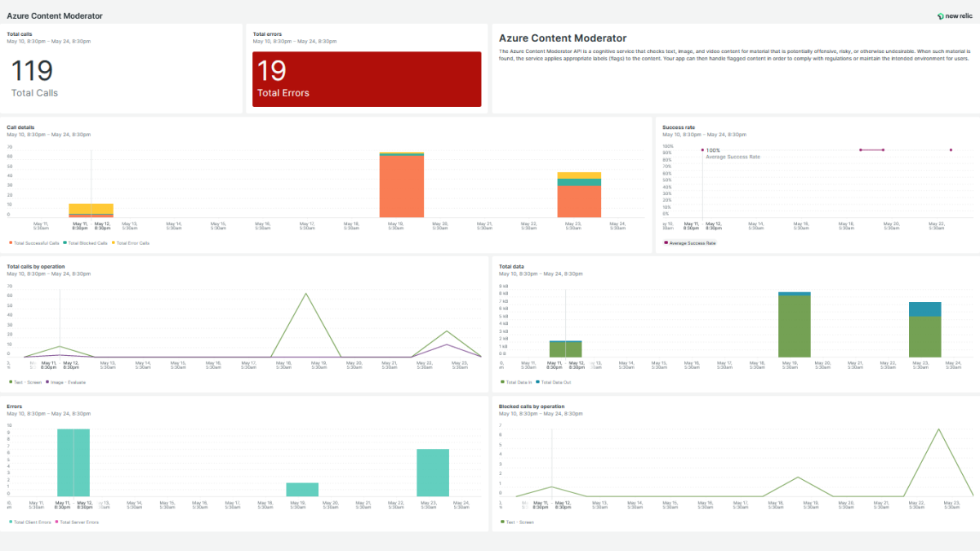The width and height of the screenshot is (980, 551).
Task: Click the 119 total calls value
Action: (x=32, y=70)
